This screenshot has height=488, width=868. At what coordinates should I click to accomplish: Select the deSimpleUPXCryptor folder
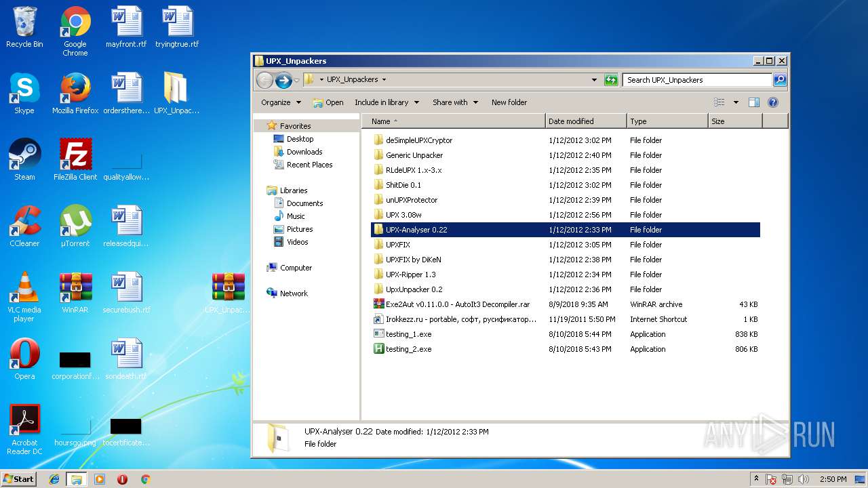pos(566,140)
